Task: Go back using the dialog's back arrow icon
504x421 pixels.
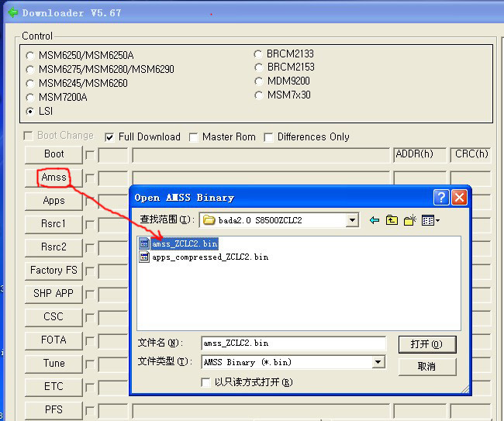Action: click(x=375, y=220)
